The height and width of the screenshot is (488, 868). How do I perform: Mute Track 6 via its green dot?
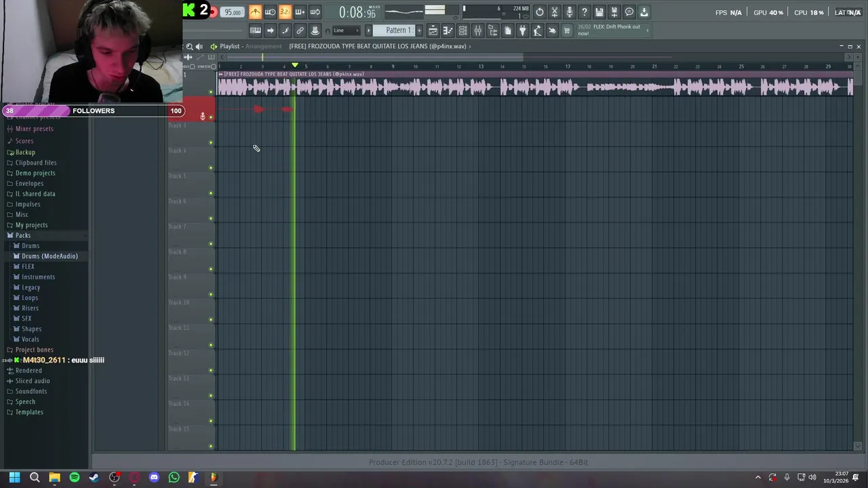click(211, 218)
